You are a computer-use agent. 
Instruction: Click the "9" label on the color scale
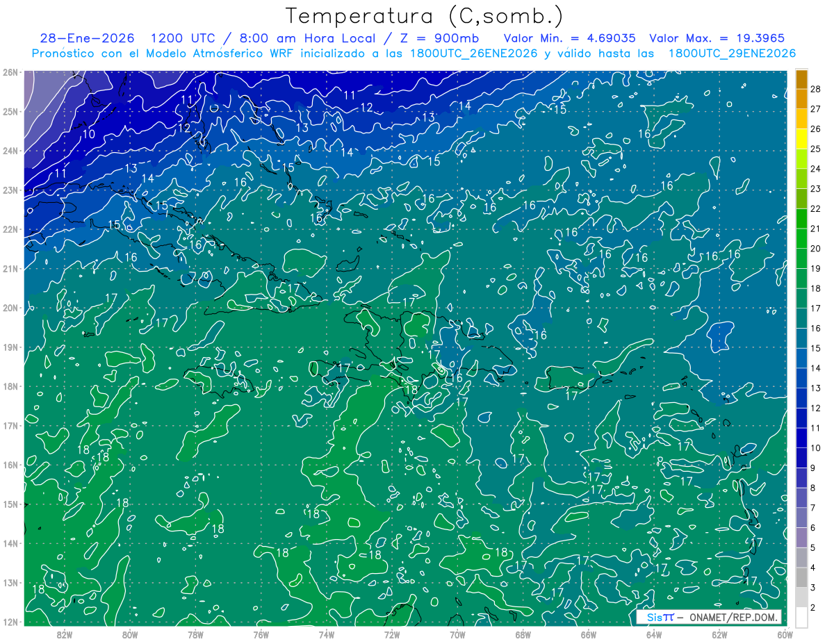(813, 468)
